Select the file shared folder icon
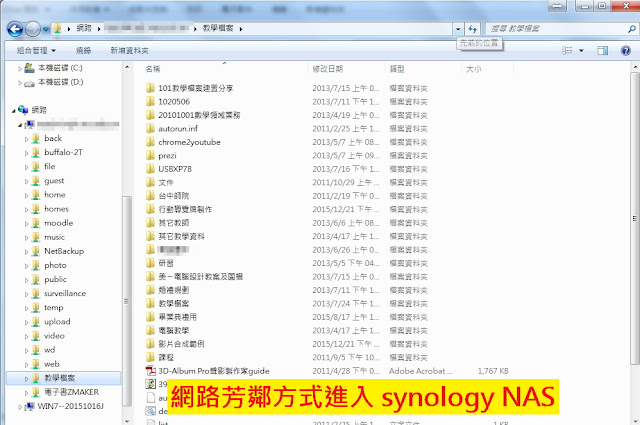This screenshot has width=640, height=425. (x=36, y=167)
